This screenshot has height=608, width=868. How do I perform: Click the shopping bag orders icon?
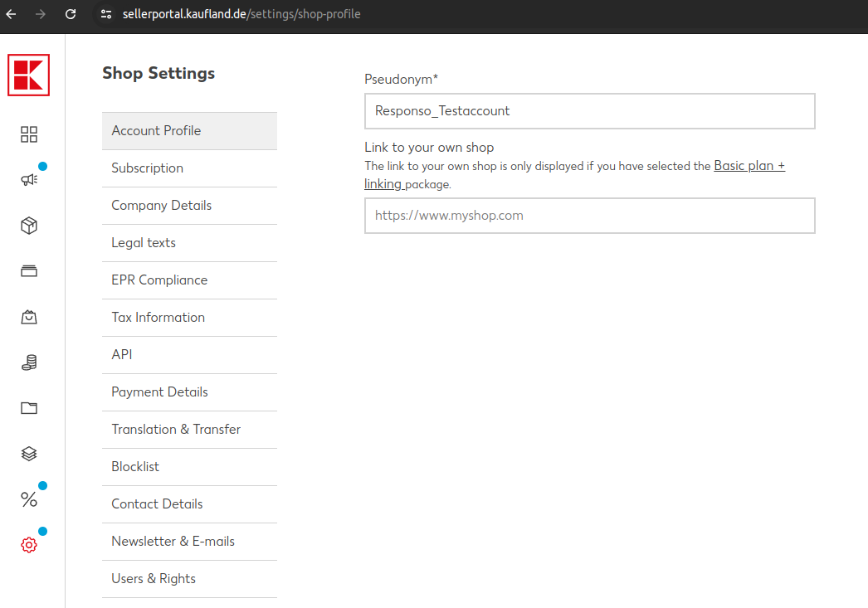[x=29, y=317]
